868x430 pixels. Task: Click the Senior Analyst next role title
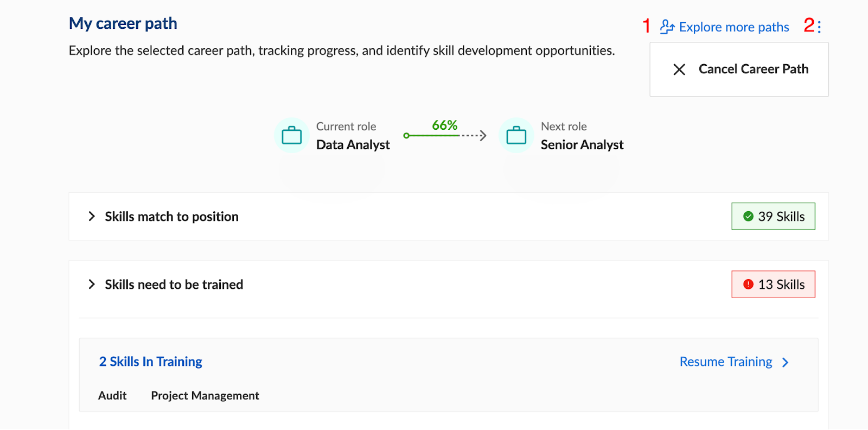(x=582, y=144)
